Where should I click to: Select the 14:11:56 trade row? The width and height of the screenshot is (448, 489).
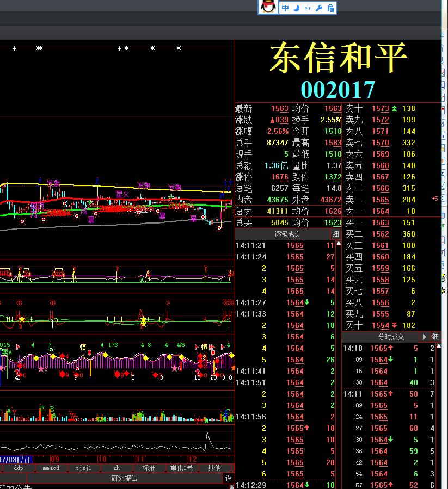click(285, 417)
